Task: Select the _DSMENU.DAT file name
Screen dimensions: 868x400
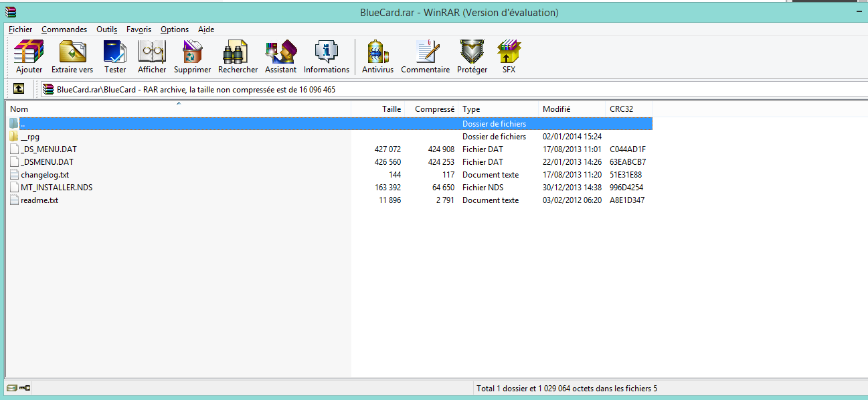Action: (48, 162)
